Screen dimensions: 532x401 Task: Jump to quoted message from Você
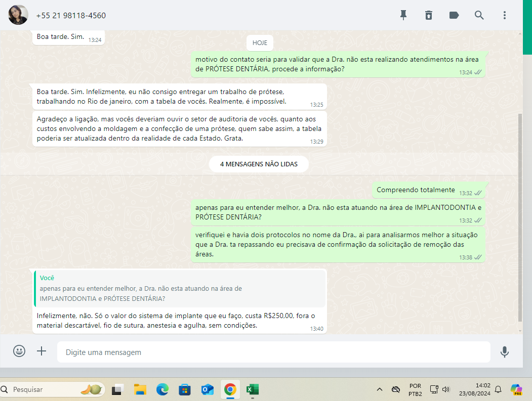(x=180, y=288)
